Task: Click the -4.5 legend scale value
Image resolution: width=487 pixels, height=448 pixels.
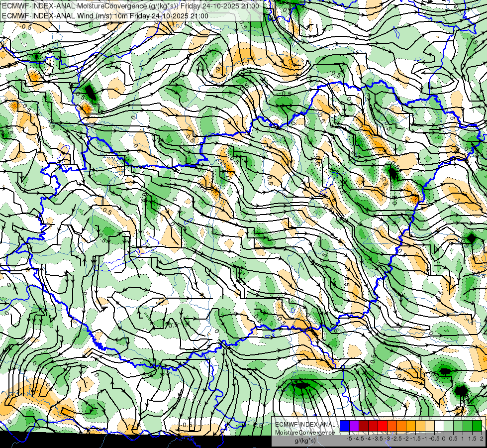Action: click(x=359, y=439)
